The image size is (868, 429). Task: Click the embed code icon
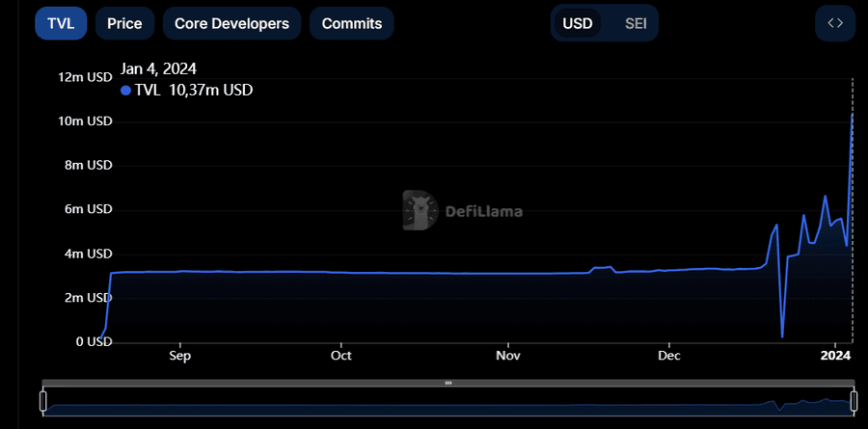[x=835, y=23]
